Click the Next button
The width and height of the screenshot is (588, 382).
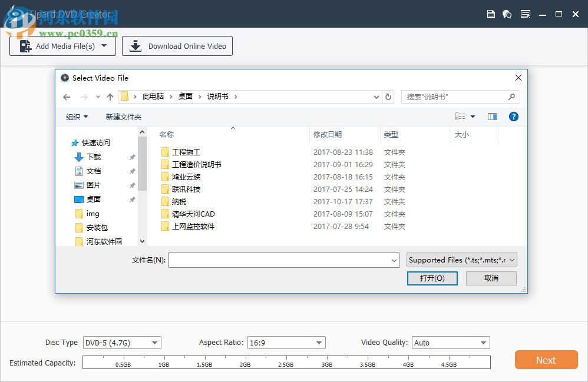[546, 360]
